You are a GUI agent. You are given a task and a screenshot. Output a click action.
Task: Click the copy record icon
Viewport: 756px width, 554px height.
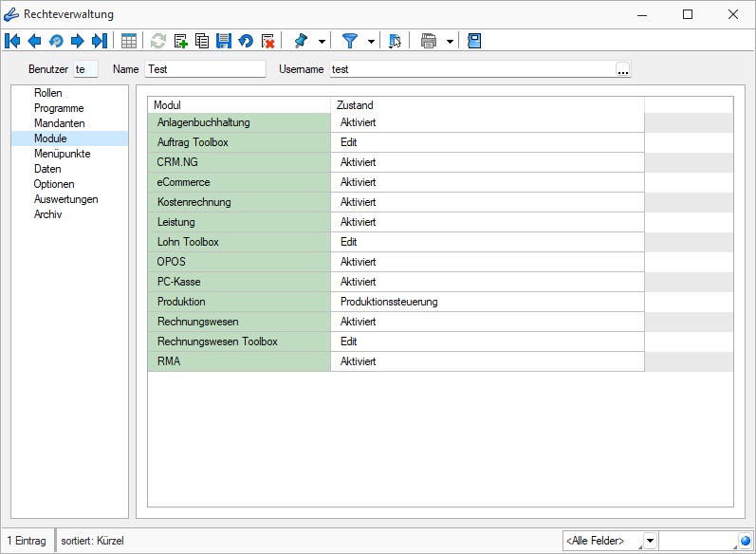(x=202, y=41)
